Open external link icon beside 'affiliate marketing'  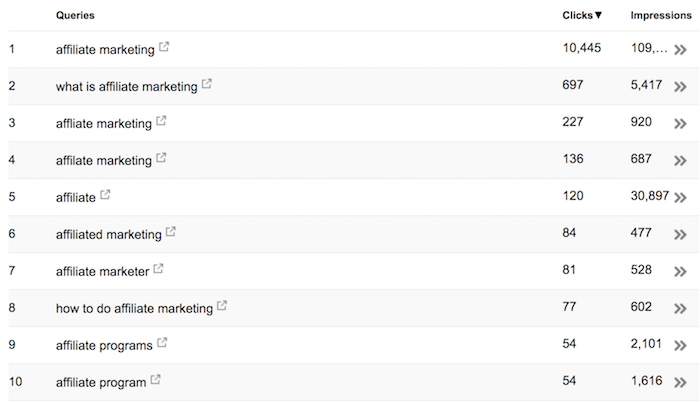tap(164, 46)
